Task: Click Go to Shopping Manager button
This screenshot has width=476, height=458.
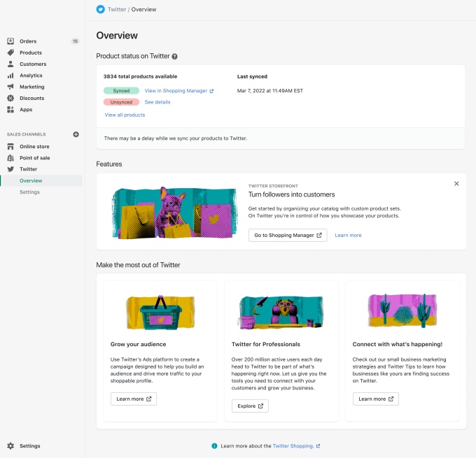Action: pyautogui.click(x=288, y=235)
